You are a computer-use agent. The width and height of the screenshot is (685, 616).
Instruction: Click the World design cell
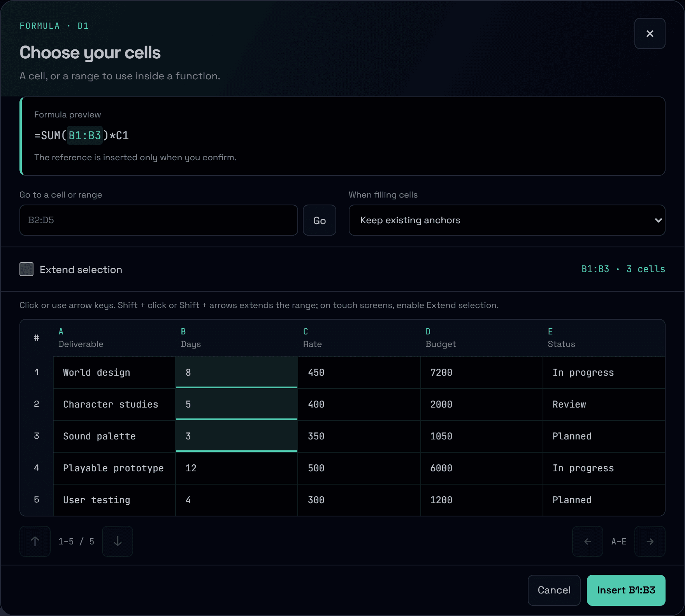[x=114, y=373]
